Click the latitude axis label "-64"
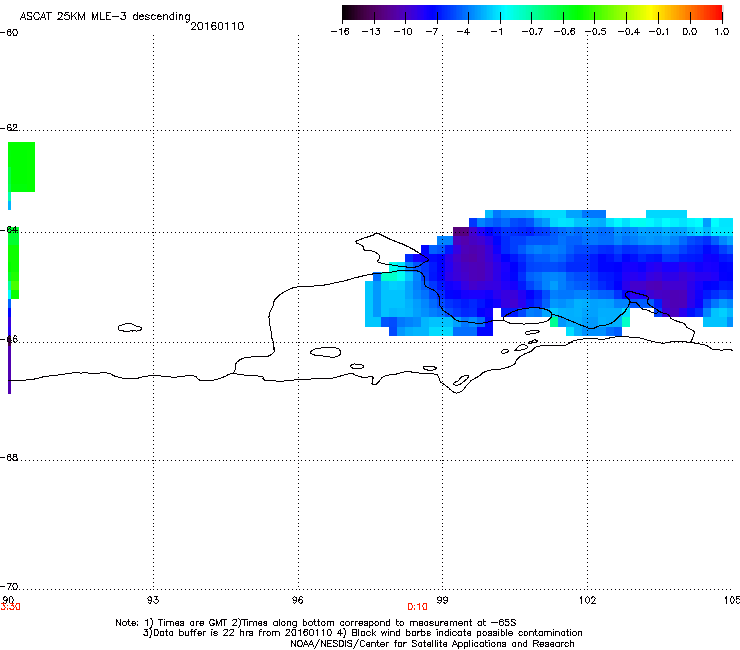This screenshot has height=650, width=740. coord(9,230)
